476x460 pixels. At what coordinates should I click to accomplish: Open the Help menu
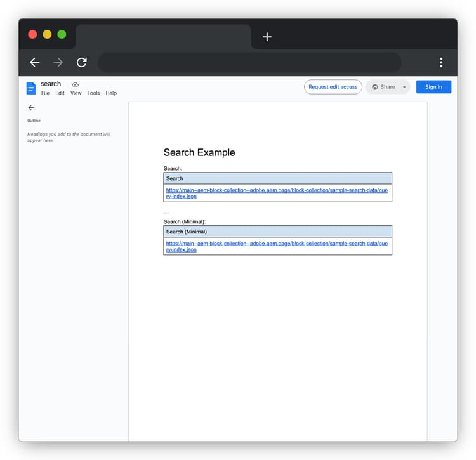coord(111,93)
